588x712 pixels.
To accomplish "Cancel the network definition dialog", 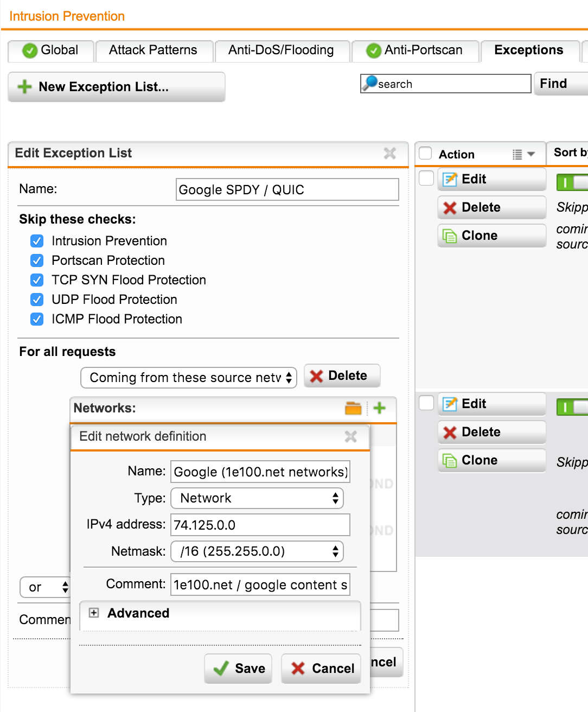I will pyautogui.click(x=321, y=669).
